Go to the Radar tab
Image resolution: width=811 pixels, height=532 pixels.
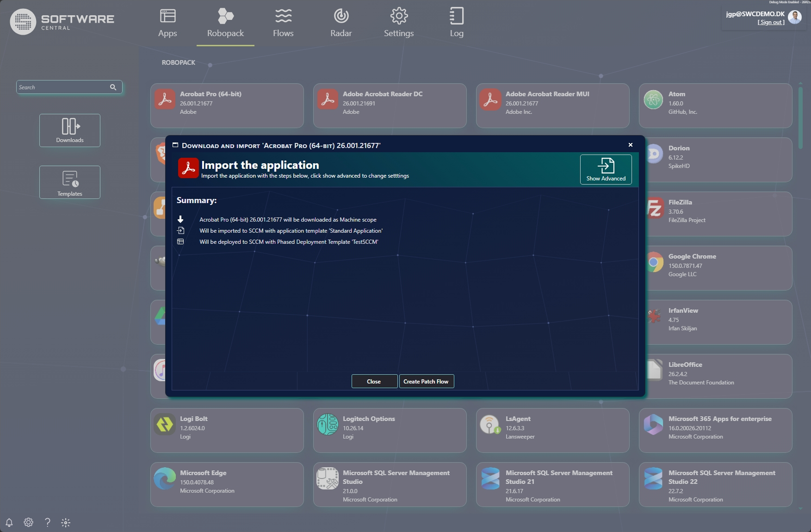341,23
